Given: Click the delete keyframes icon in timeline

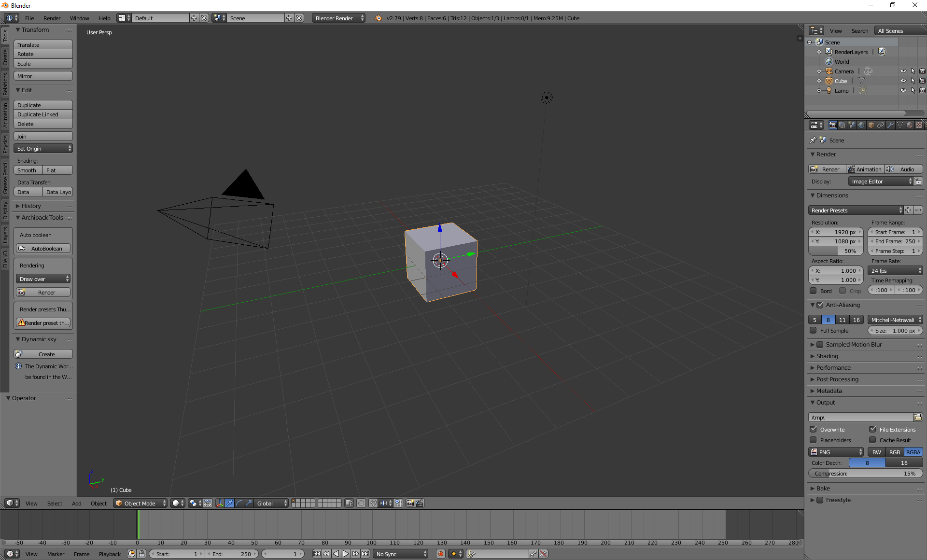Looking at the screenshot, I should point(543,554).
